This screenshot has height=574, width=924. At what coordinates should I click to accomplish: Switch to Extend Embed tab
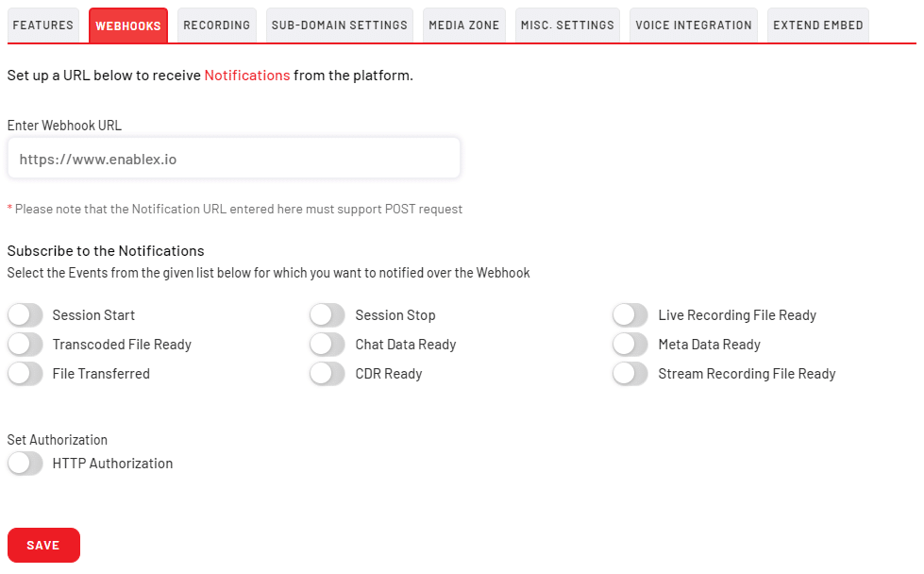[818, 25]
